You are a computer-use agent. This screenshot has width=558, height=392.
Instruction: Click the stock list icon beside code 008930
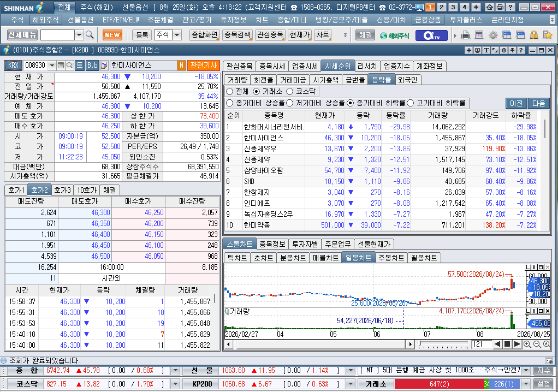coord(61,65)
